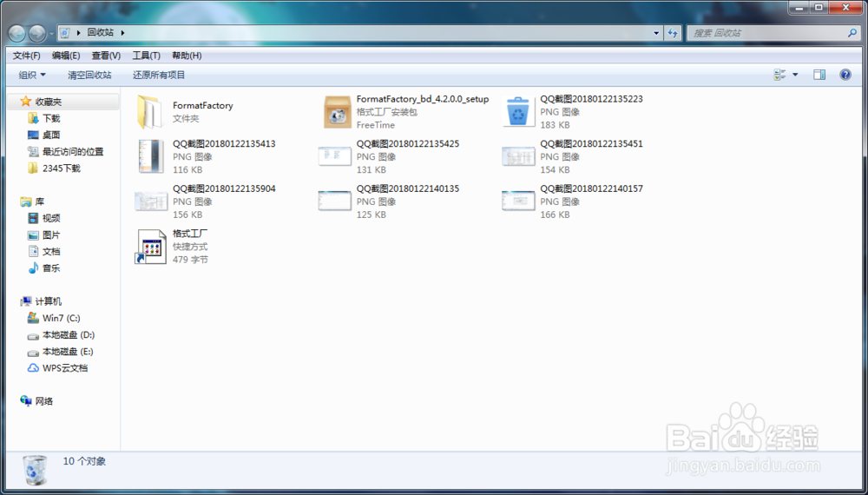Open the 查看(V) menu
This screenshot has width=868, height=495.
coord(106,56)
